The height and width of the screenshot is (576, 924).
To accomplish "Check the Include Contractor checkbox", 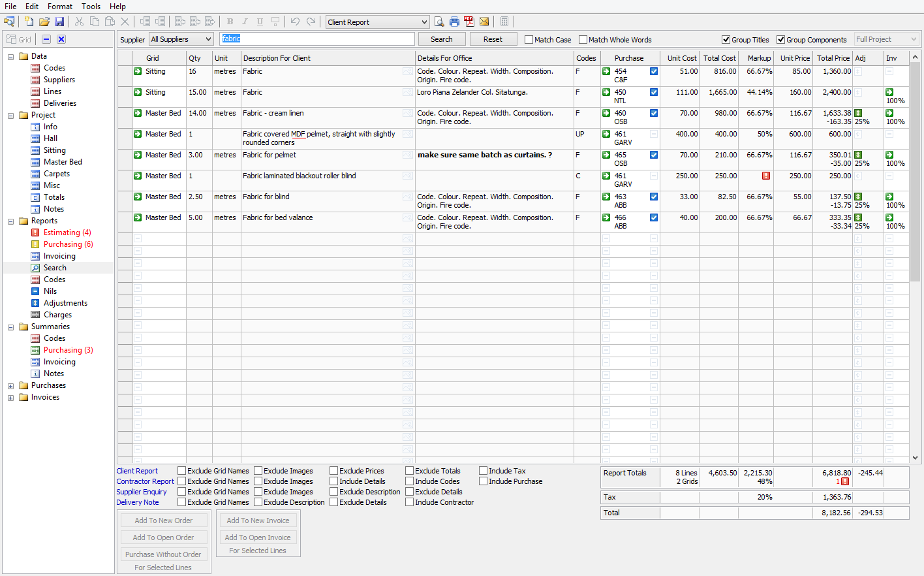I will [409, 502].
